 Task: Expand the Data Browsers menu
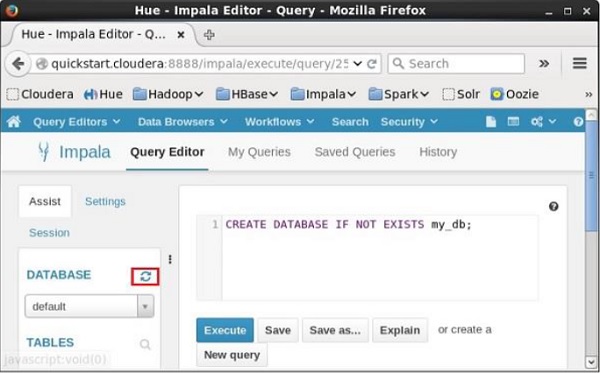tap(183, 122)
